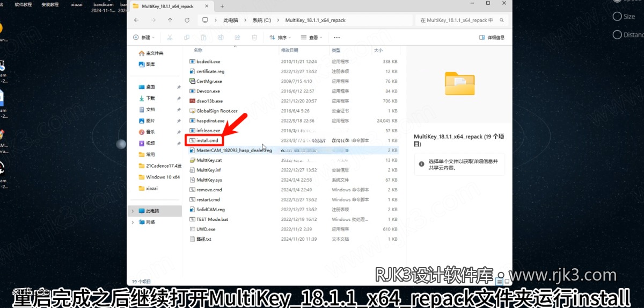Select the remove.cmd file name
Image resolution: width=644 pixels, height=308 pixels.
[209, 190]
